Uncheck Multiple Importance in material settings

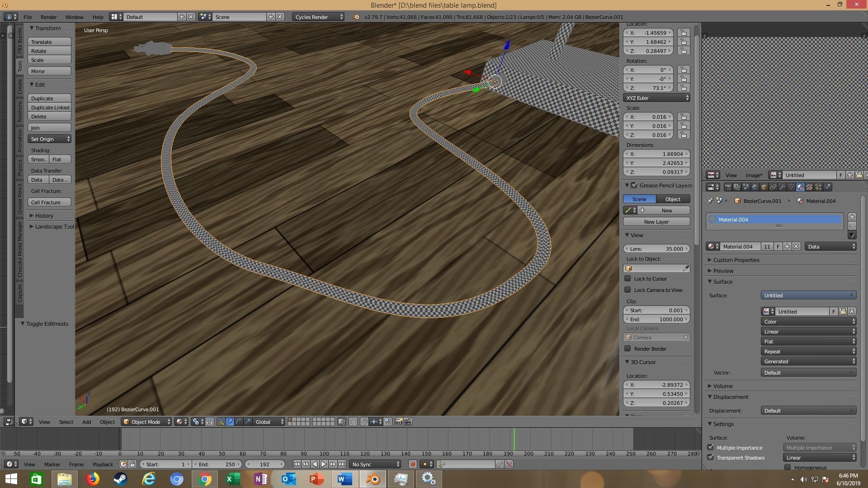click(711, 448)
